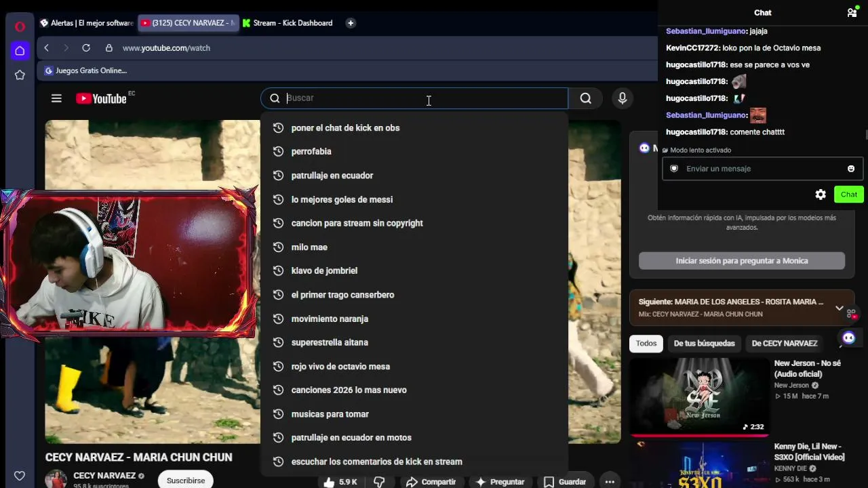Like the video with 5.9 K thumbs up
This screenshot has height=488, width=868.
340,482
